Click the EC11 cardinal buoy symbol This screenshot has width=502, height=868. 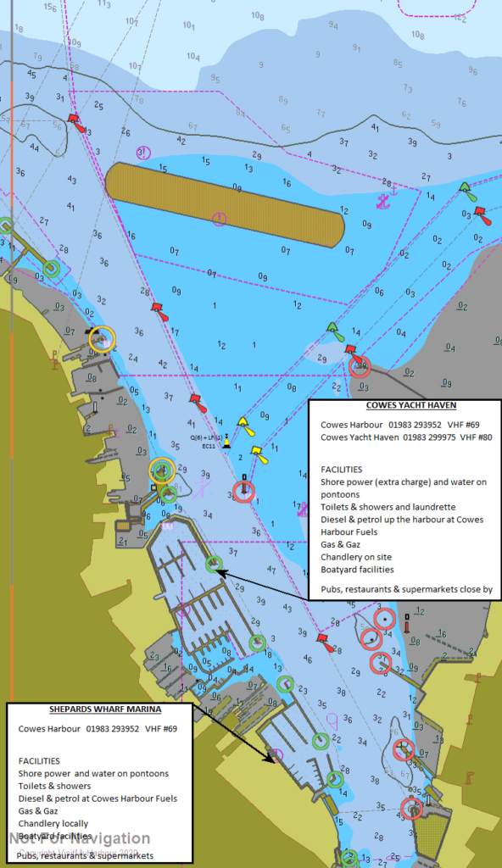click(226, 442)
